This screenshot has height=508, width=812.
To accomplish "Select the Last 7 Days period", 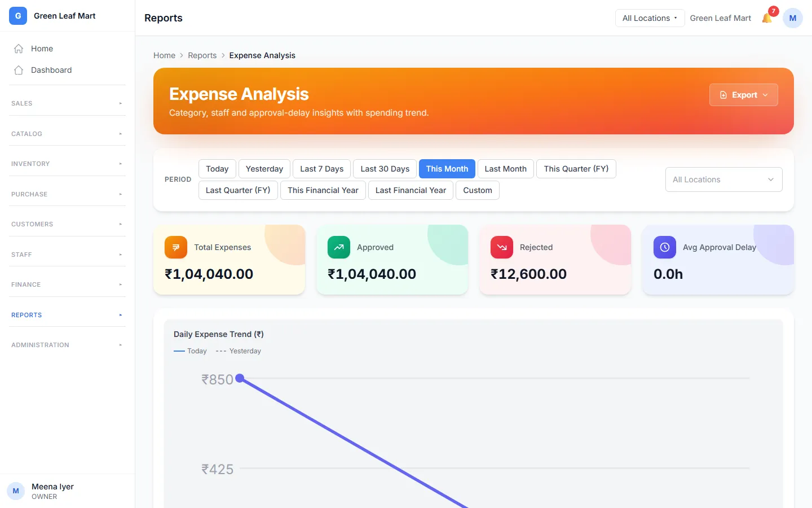I will click(322, 169).
